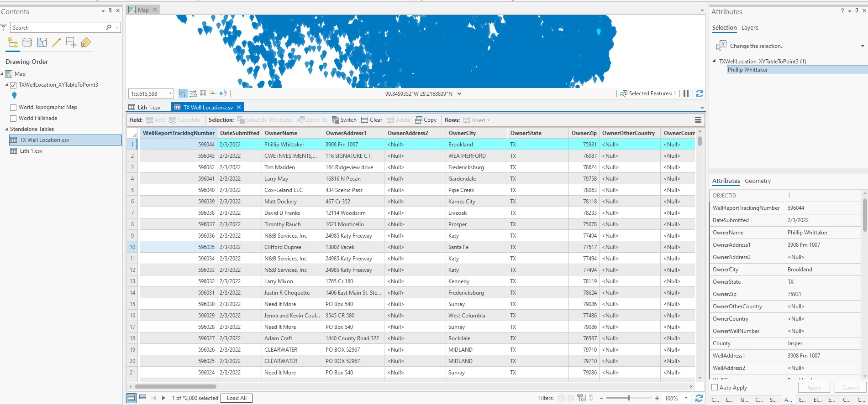868x405 pixels.
Task: Adjust the table zoom slider
Action: [x=629, y=398]
